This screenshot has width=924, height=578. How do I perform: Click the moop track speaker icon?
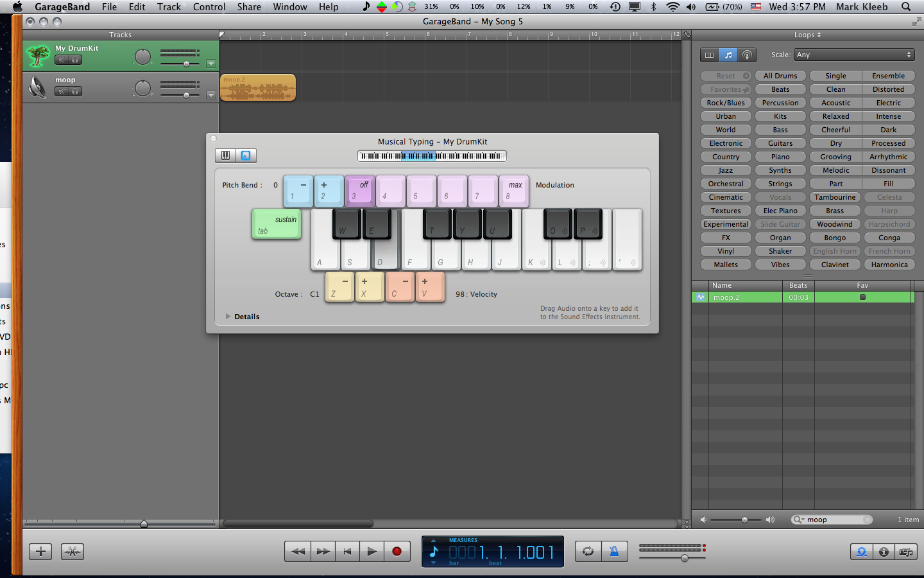pos(38,87)
